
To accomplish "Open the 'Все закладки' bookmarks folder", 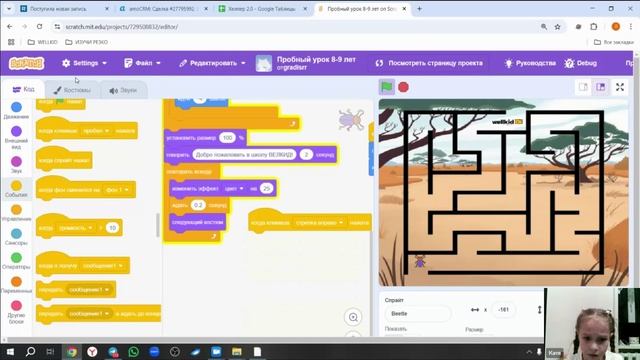I will coord(613,42).
